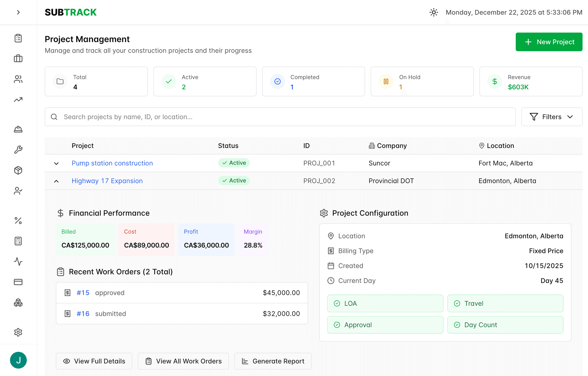
Task: Expand the collapsed sidebar with the arrow
Action: click(18, 12)
